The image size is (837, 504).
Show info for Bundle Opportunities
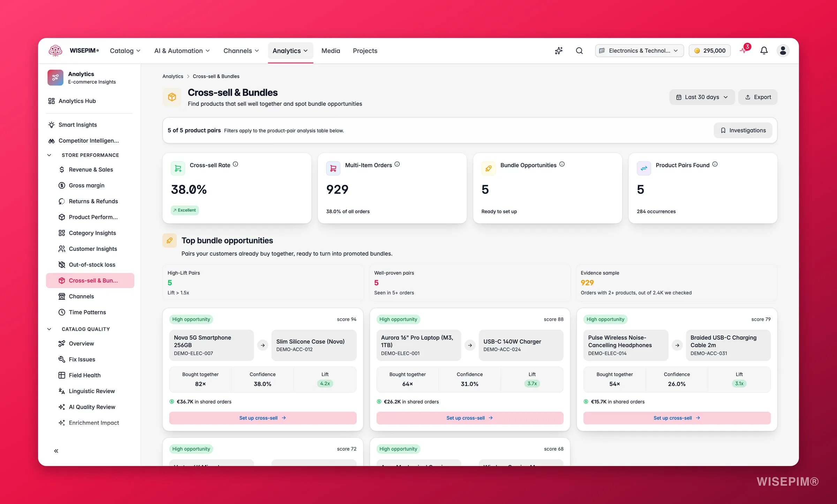[562, 164]
